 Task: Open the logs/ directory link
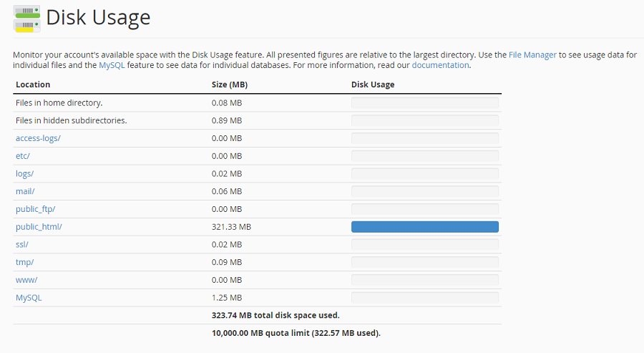click(24, 174)
